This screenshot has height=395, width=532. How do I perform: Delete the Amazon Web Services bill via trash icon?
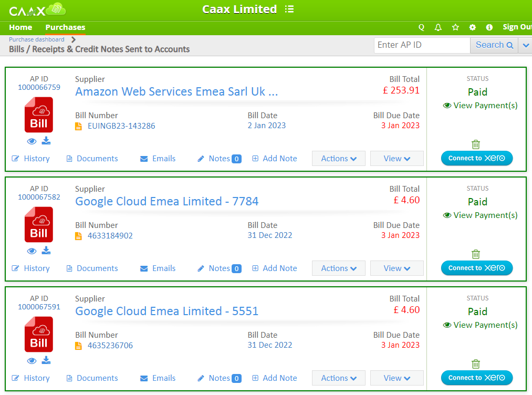coord(476,144)
